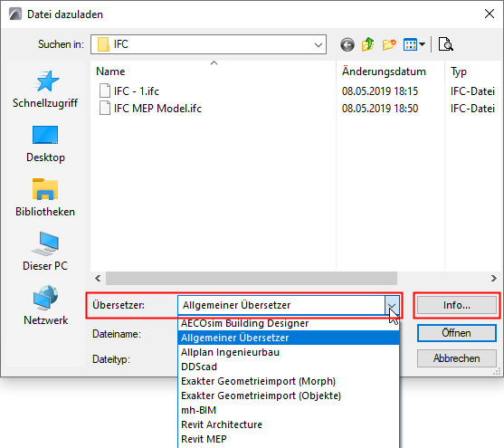Click the Info... button

coord(457,305)
